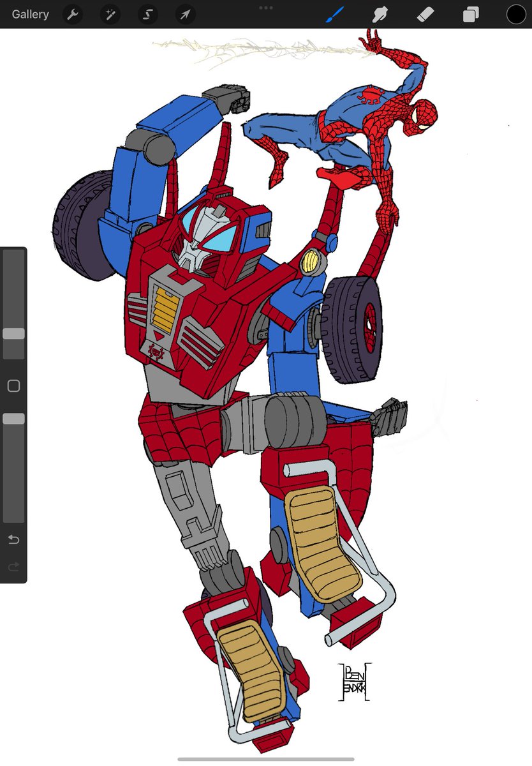The image size is (532, 766).
Task: Open the active color picker circle
Action: click(x=516, y=14)
